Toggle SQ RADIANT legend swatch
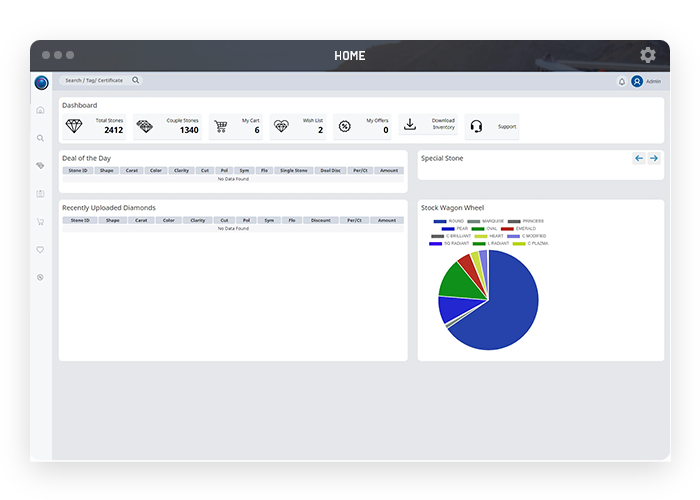This screenshot has height=500, width=700. [x=435, y=244]
